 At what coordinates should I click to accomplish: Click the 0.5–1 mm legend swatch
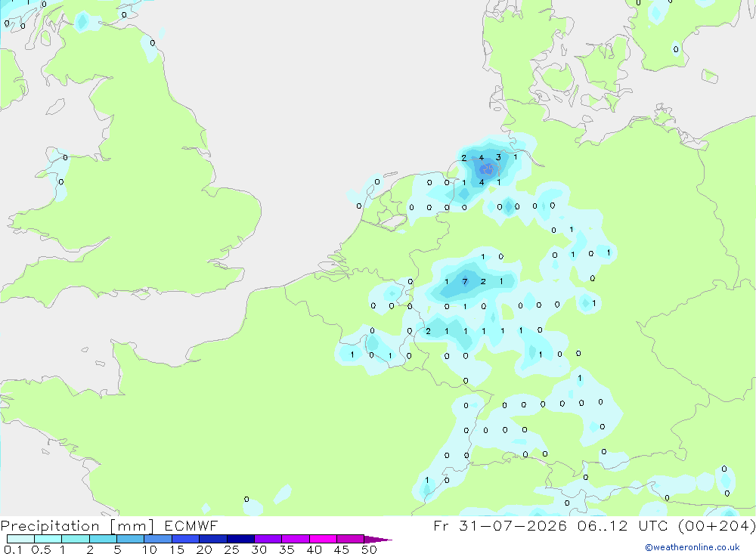(x=48, y=539)
